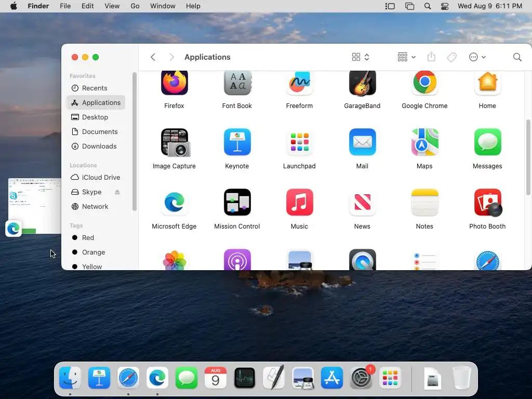Viewport: 532px width, 399px height.
Task: Select the Mission Control app icon
Action: pyautogui.click(x=237, y=203)
